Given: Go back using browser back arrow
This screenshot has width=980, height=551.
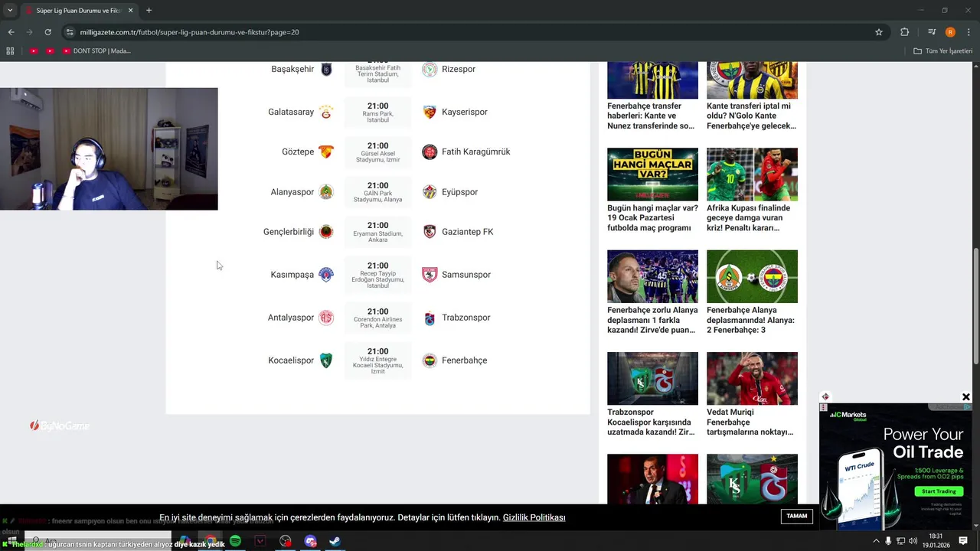Looking at the screenshot, I should (x=11, y=32).
